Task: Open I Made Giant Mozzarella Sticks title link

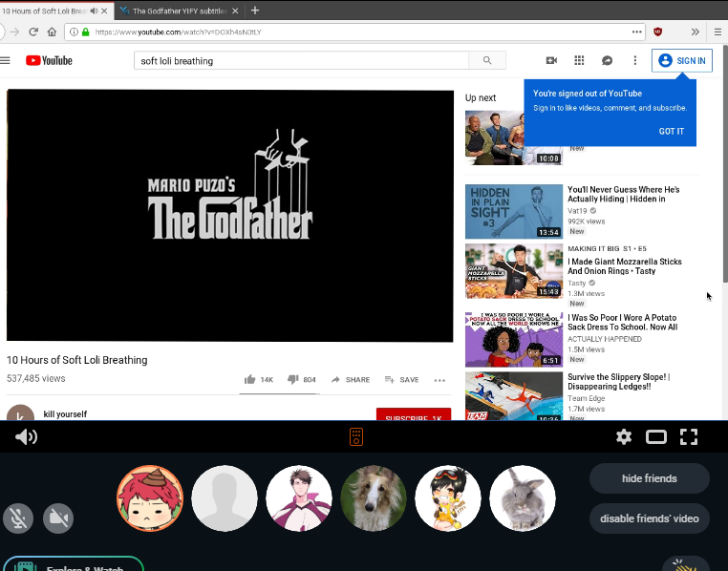Action: (x=625, y=266)
